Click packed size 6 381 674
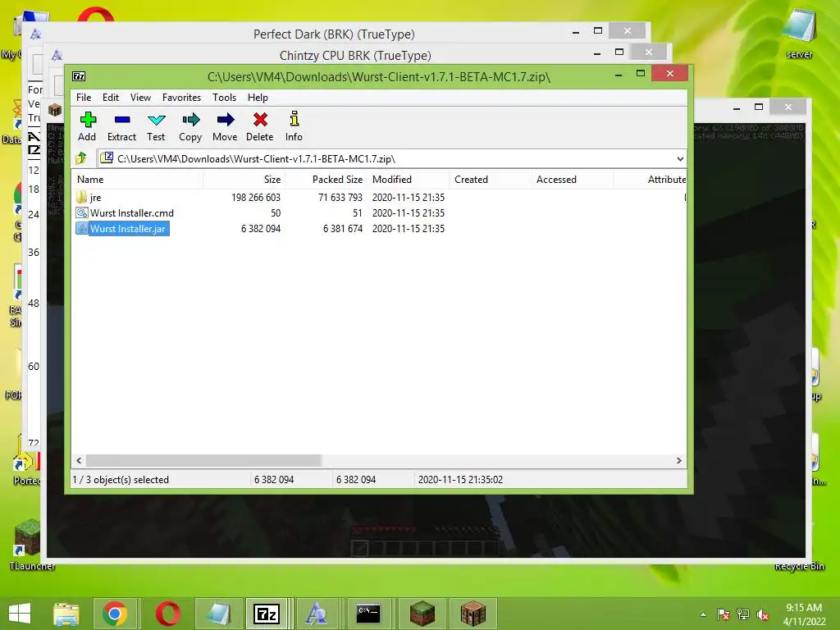840x630 pixels. 343,228
